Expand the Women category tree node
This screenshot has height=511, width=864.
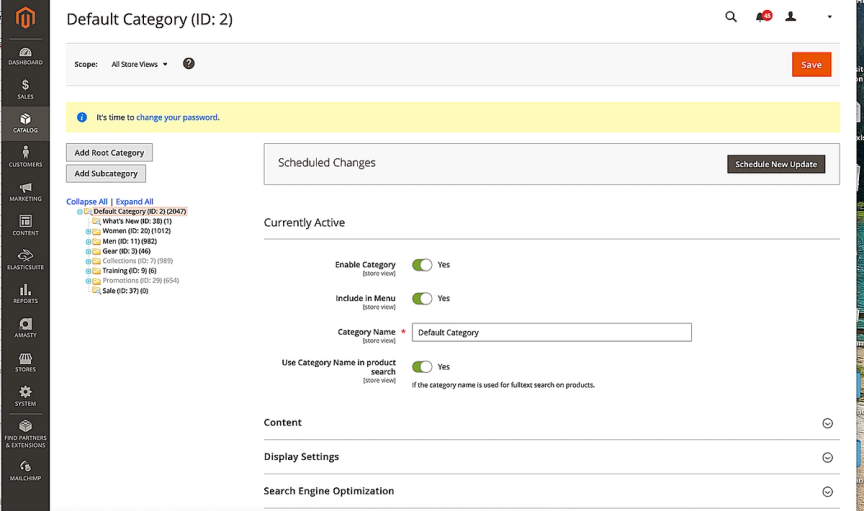point(88,232)
